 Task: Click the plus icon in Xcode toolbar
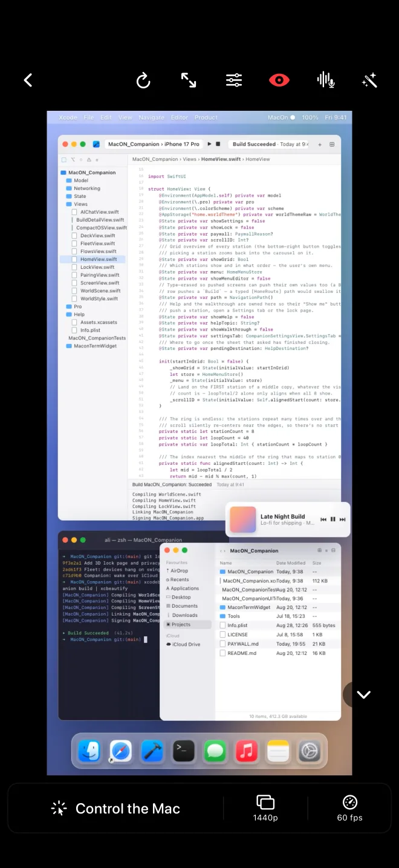(x=320, y=144)
